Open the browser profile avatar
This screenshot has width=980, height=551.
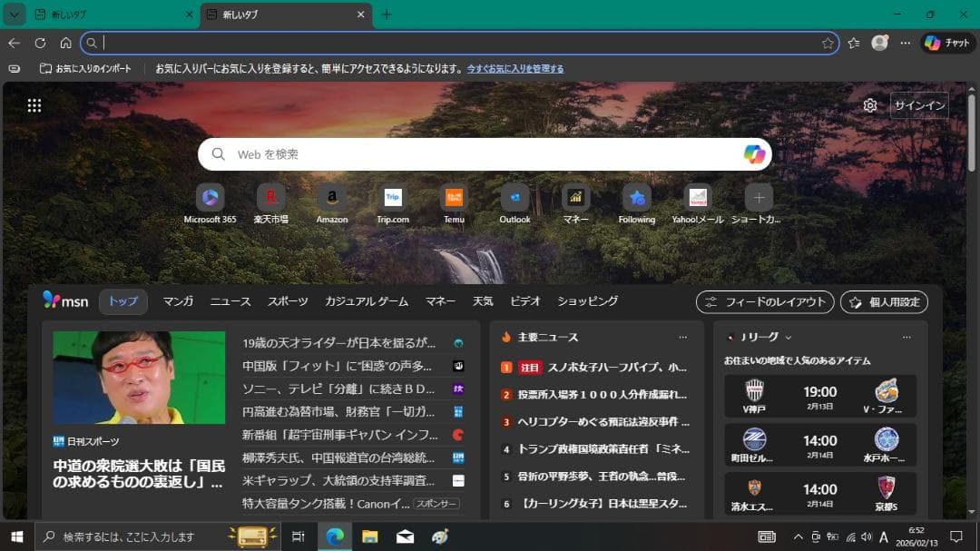tap(879, 43)
